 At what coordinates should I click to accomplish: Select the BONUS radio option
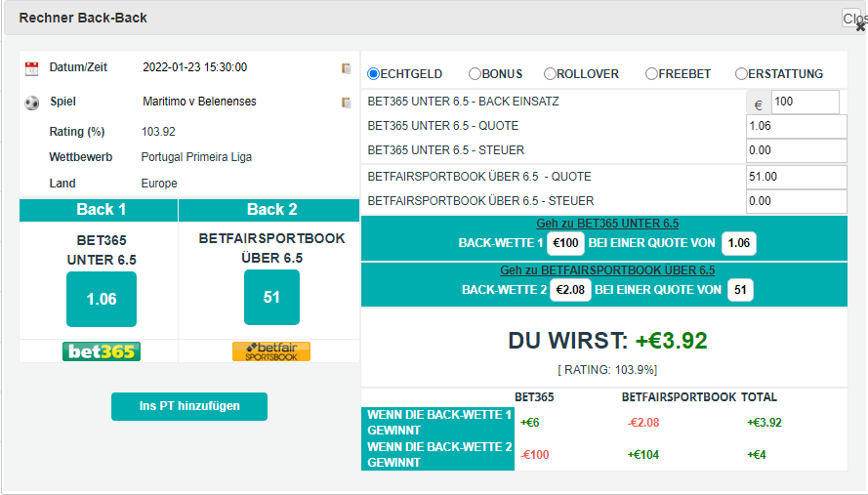point(475,73)
